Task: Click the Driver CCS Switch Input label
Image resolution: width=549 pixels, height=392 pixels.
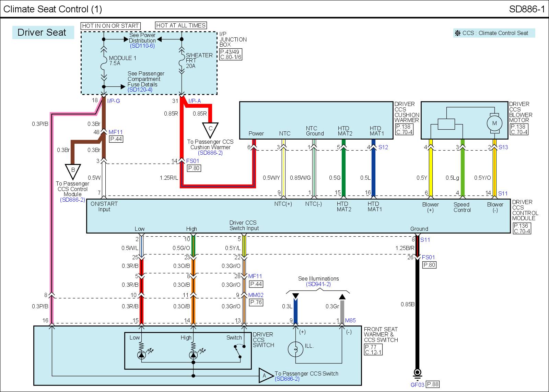Action: pos(244,225)
